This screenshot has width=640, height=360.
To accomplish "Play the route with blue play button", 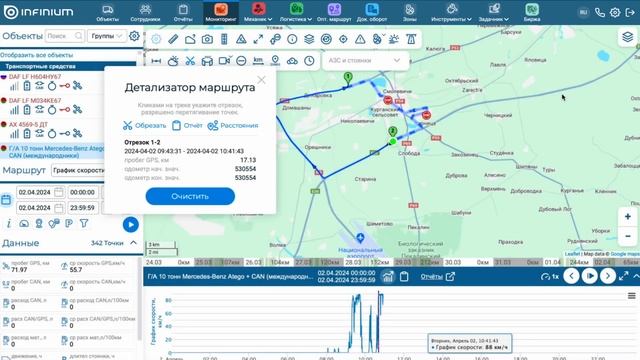I will (131, 224).
